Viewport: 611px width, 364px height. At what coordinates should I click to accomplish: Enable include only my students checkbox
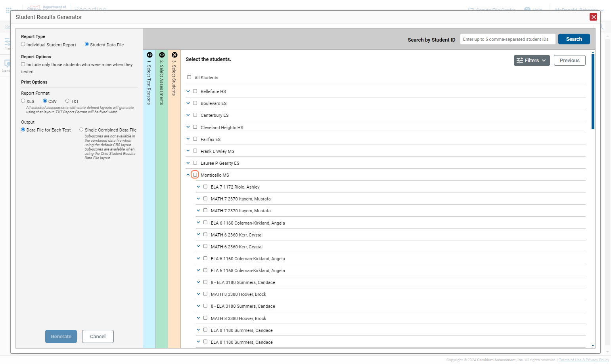23,64
